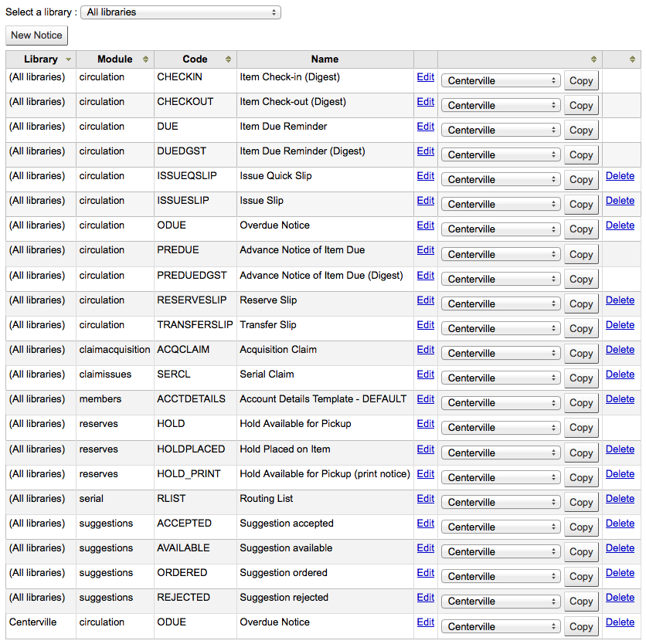Sort table by Code column arrows
Viewport: 646px width, 644px height.
click(228, 59)
